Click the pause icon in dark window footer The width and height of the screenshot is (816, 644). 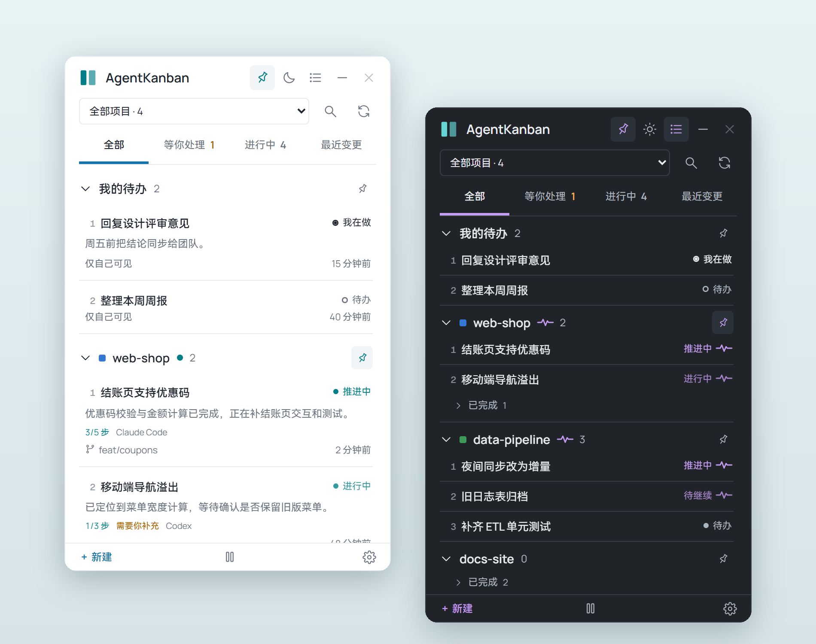click(591, 608)
